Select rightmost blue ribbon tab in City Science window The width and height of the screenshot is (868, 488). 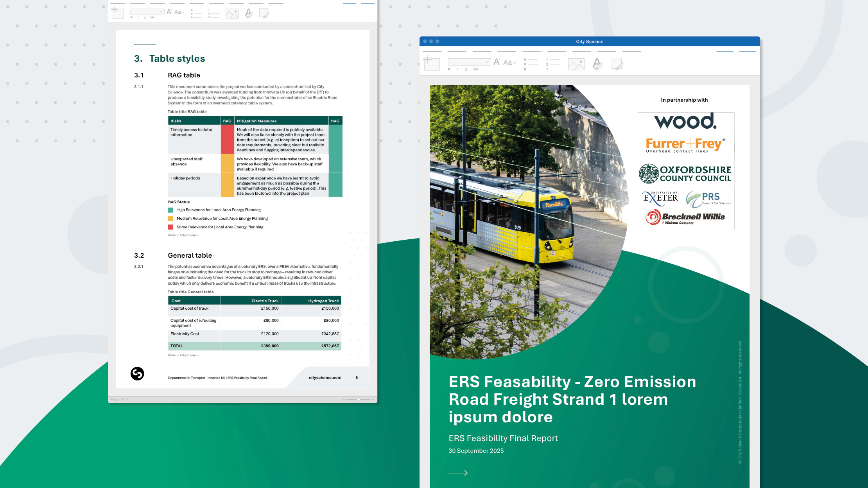[747, 51]
